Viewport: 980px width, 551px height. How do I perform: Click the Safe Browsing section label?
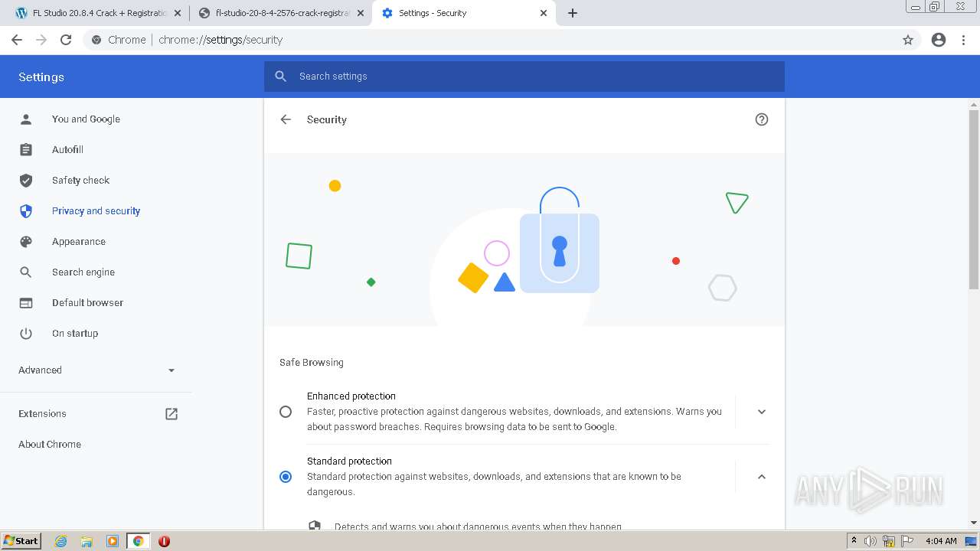click(x=312, y=363)
